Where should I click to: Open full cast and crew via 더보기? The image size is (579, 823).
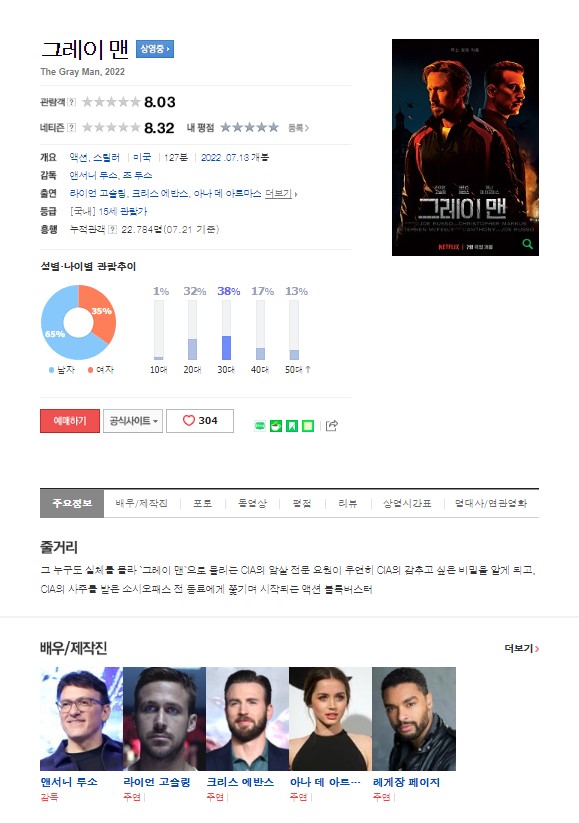tap(522, 649)
